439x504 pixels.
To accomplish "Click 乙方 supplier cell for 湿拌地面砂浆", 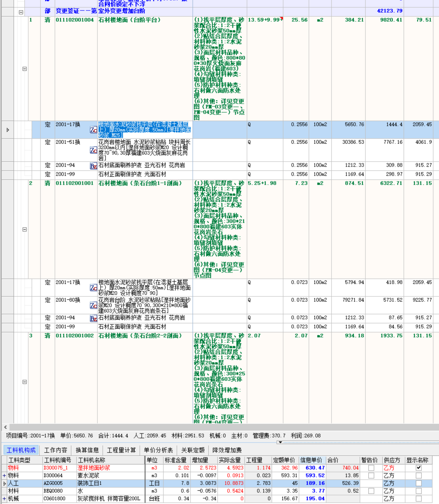I will 393,468.
